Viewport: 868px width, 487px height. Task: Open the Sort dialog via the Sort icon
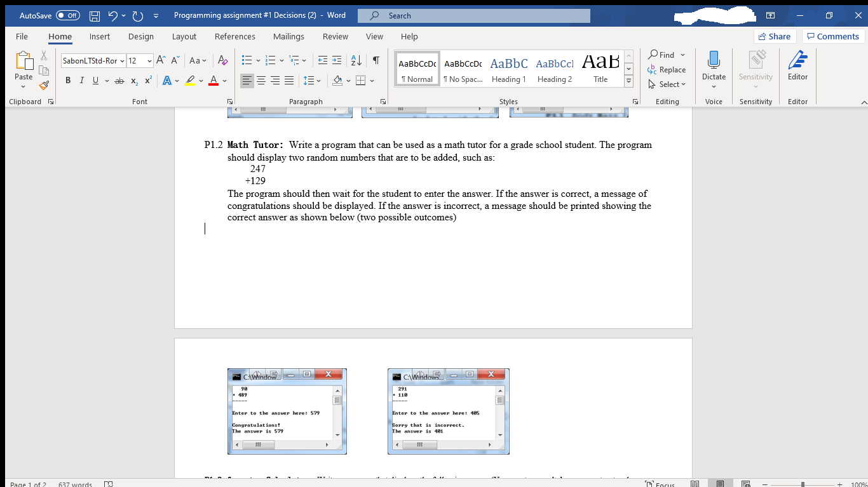point(356,60)
